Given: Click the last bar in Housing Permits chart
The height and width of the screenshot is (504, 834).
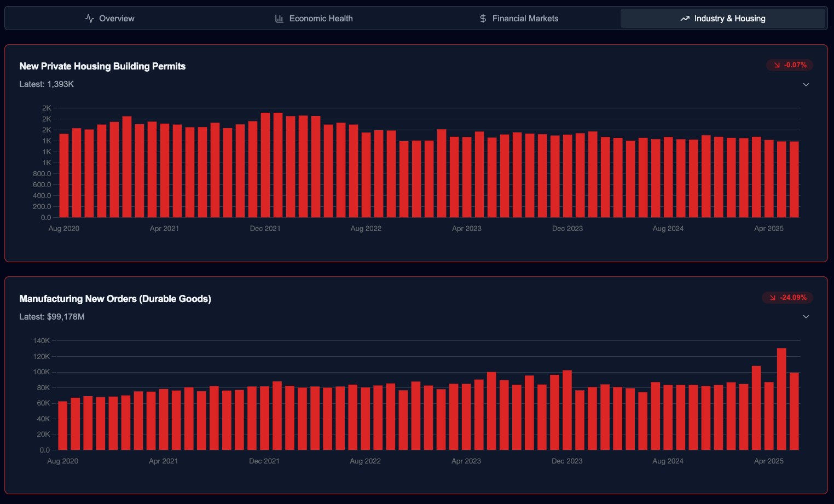Looking at the screenshot, I should click(794, 179).
